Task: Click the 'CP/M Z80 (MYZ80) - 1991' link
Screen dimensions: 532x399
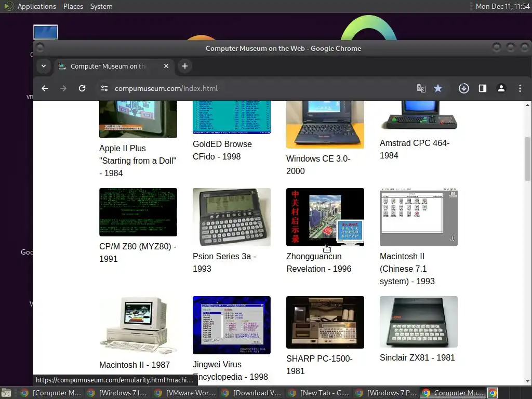Action: [x=138, y=253]
